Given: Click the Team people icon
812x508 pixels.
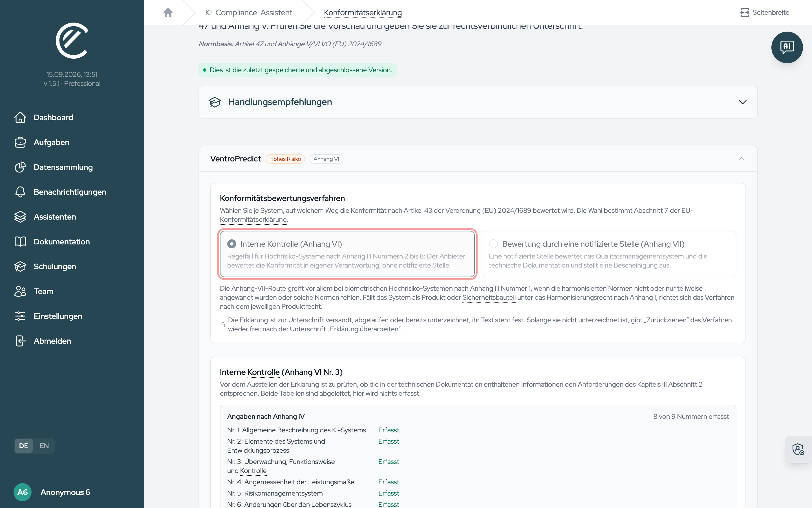Looking at the screenshot, I should (x=20, y=292).
